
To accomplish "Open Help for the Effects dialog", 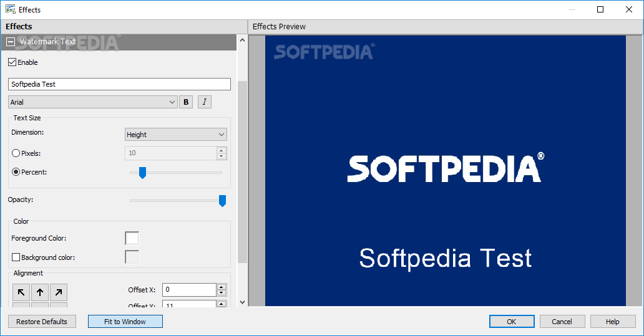I will pos(612,322).
